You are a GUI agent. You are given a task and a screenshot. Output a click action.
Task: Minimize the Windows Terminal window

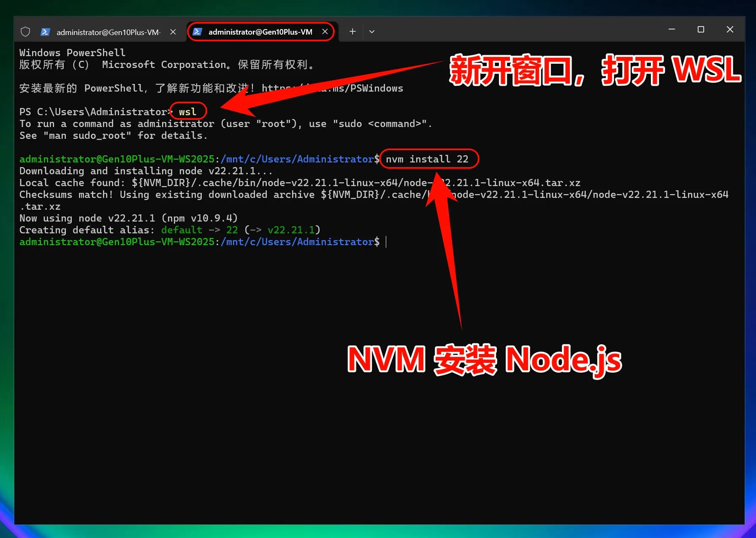click(x=672, y=29)
